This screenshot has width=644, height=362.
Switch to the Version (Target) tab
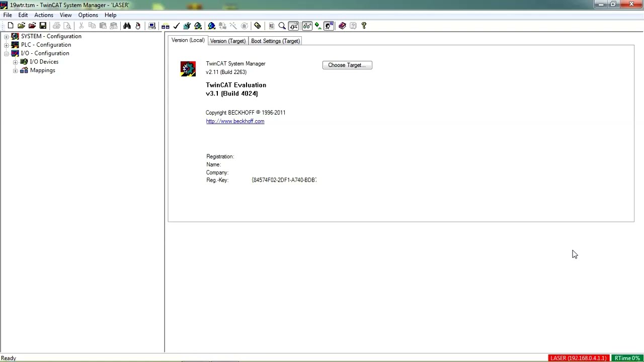coord(228,41)
